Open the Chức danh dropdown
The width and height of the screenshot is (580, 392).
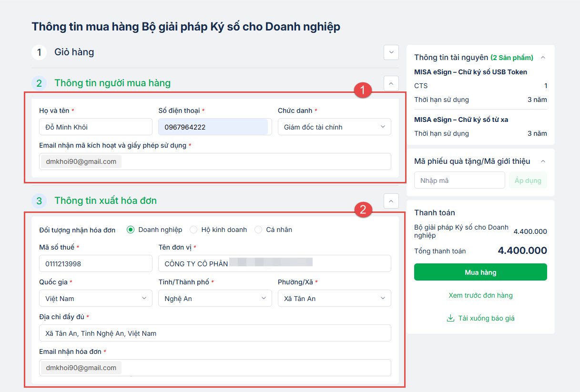[334, 127]
